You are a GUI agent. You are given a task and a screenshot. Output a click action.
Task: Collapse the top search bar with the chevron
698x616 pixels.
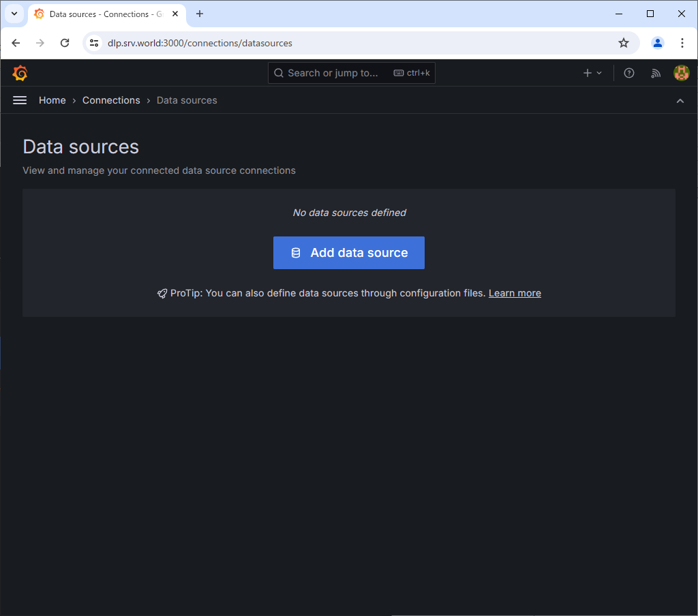[x=680, y=101]
